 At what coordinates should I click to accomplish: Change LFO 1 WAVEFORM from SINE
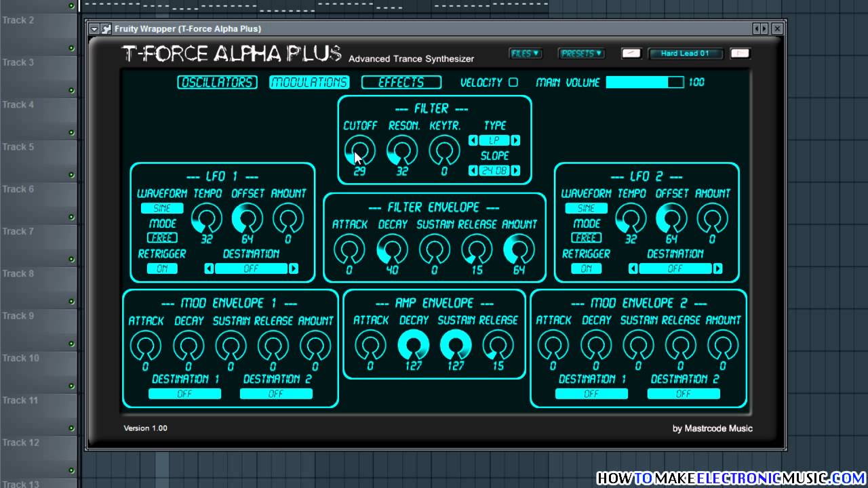coord(162,208)
